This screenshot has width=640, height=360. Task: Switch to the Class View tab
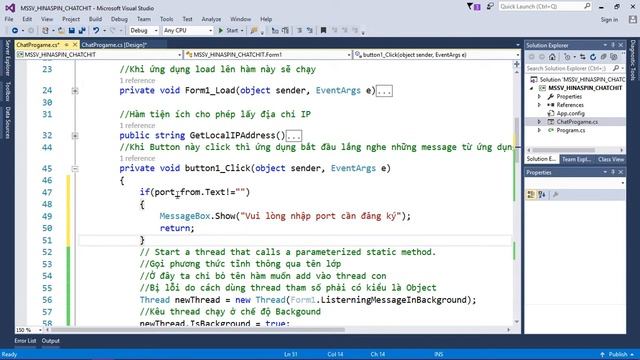pos(611,159)
